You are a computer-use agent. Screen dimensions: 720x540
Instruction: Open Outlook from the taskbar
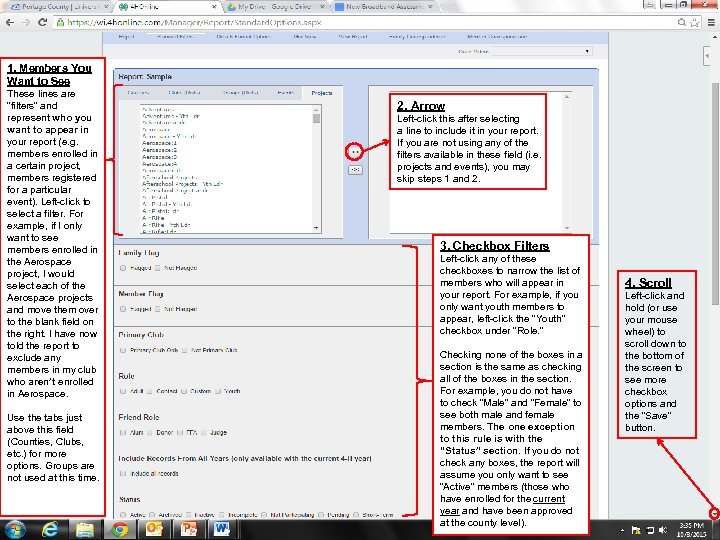(154, 530)
